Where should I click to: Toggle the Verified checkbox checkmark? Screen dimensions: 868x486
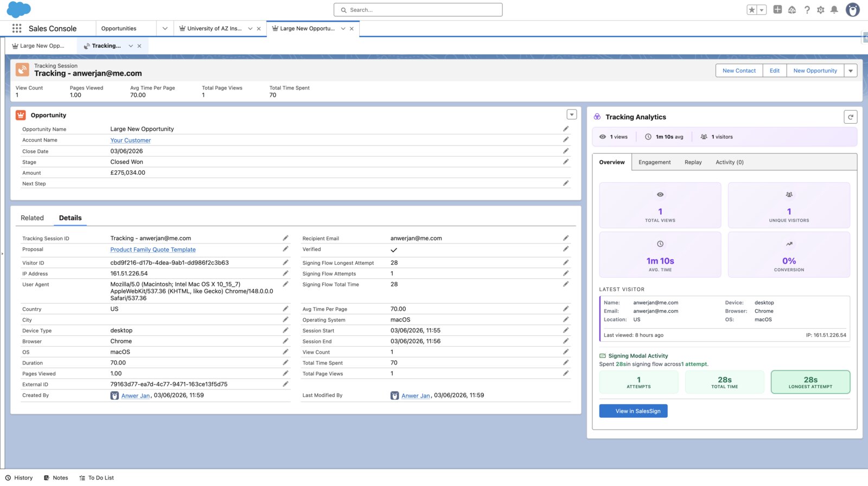394,250
